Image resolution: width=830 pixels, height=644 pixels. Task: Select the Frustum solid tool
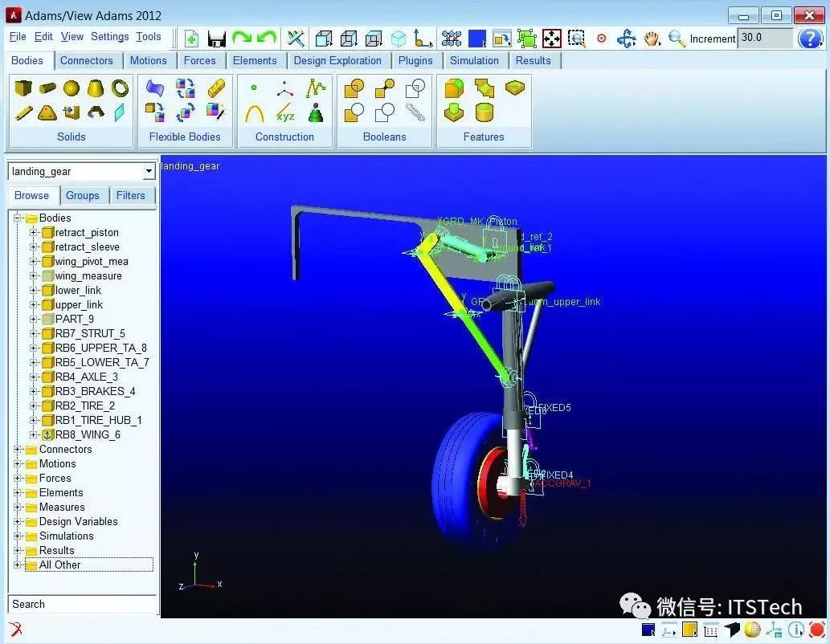pos(96,88)
